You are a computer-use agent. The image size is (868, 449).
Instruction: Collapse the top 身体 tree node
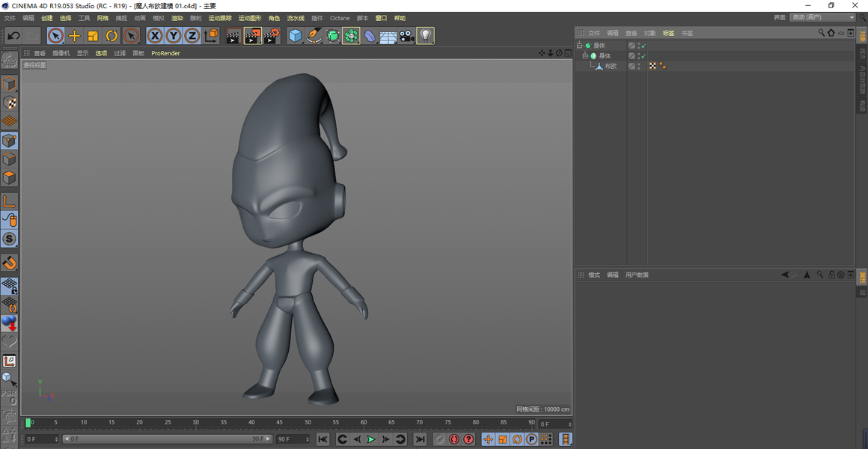(x=579, y=46)
